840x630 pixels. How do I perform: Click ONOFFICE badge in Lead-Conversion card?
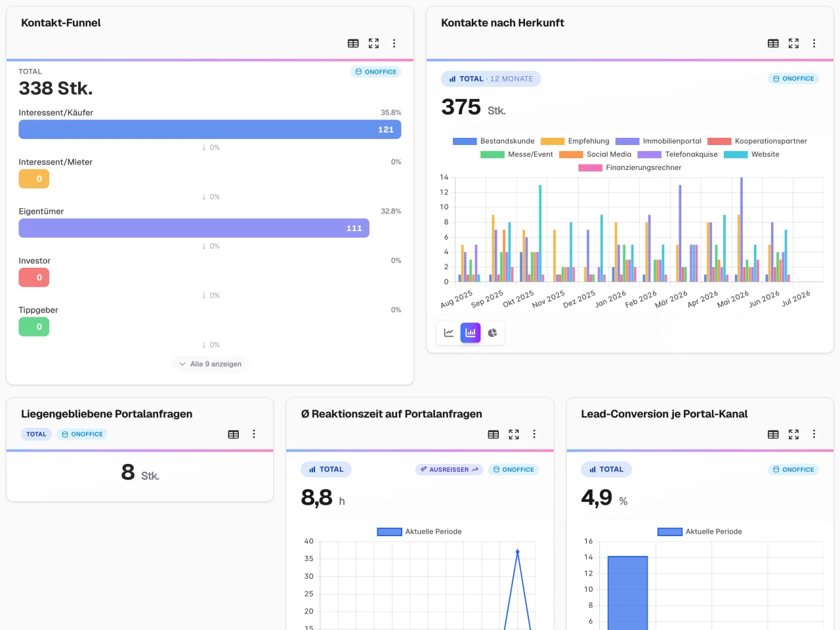click(x=793, y=470)
